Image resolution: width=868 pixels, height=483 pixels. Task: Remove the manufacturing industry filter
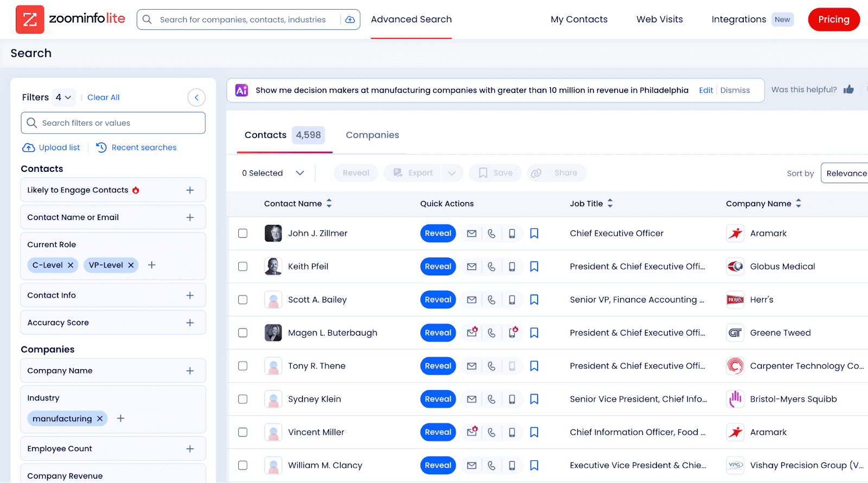pos(100,418)
